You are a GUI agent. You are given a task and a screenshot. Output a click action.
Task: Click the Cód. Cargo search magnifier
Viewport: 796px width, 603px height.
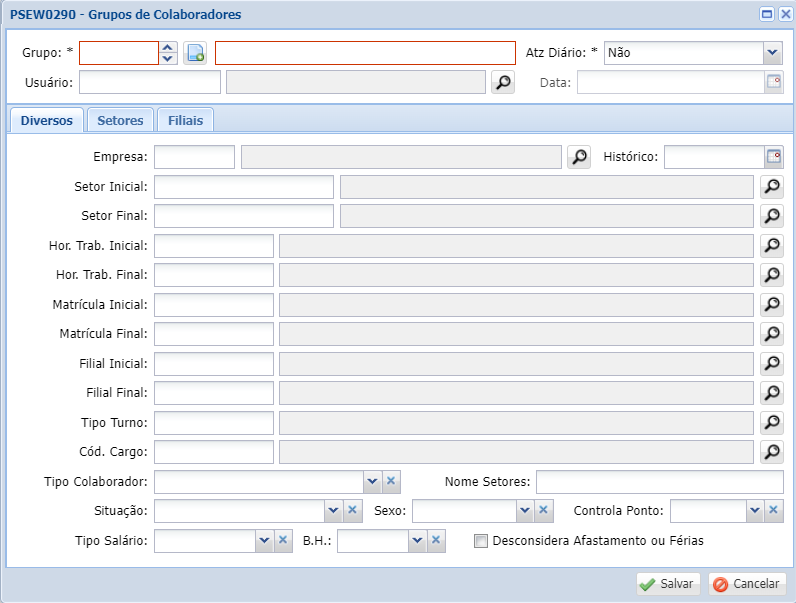pos(771,452)
